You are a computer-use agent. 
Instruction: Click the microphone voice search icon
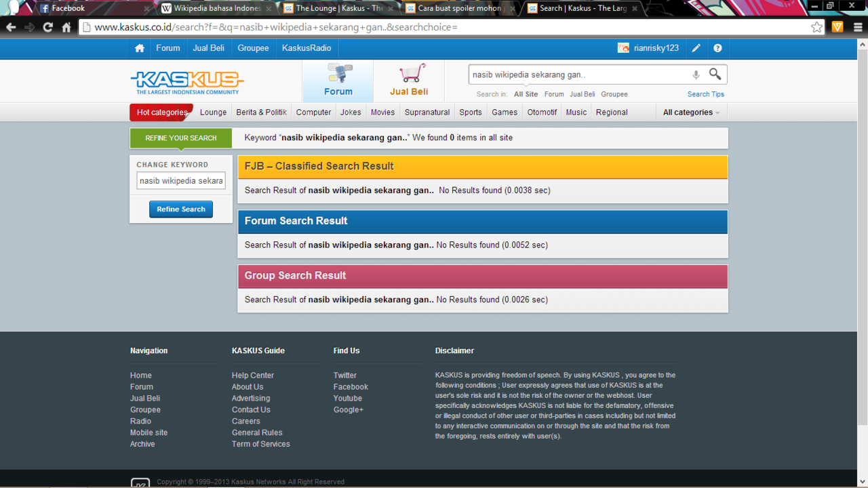coord(696,75)
